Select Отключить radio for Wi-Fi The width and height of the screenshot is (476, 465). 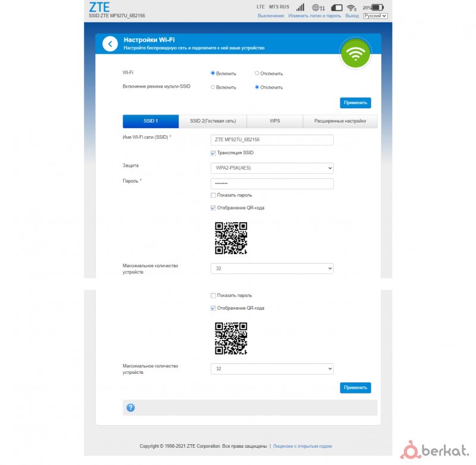pyautogui.click(x=257, y=73)
